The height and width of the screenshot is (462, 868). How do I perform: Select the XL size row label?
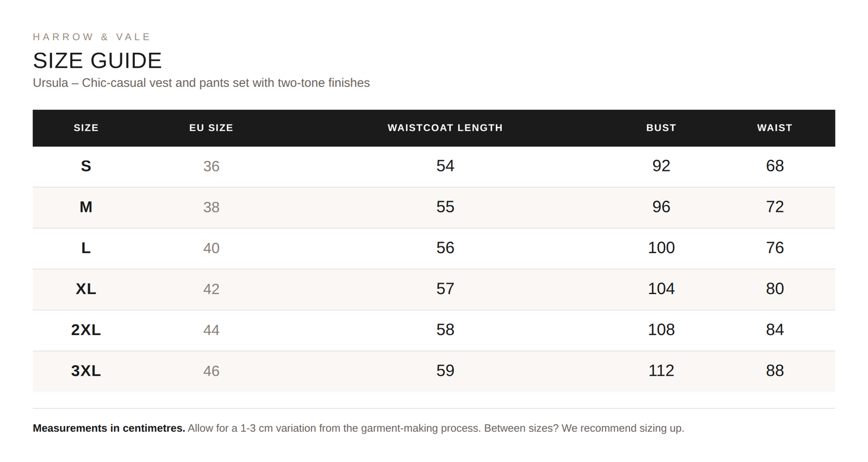(86, 289)
